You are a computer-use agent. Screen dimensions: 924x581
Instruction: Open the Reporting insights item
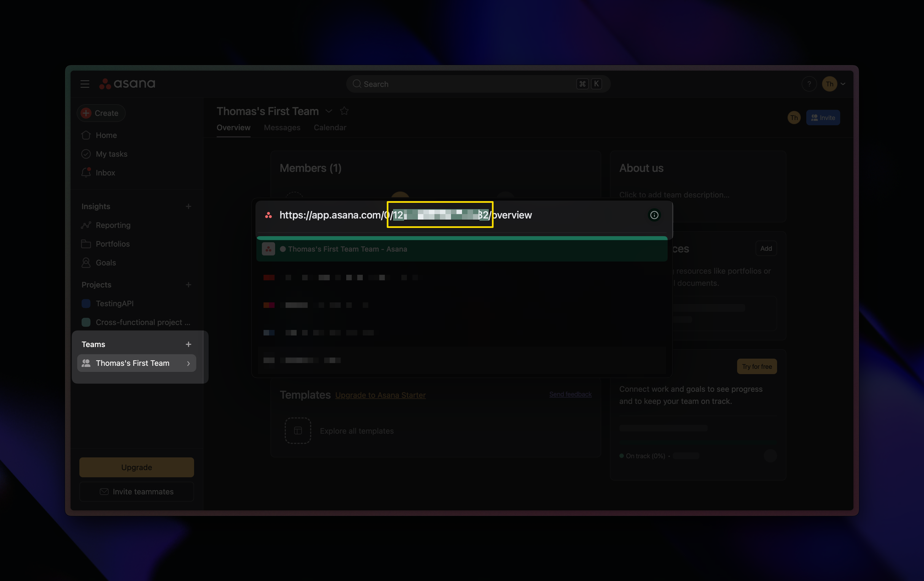[113, 225]
